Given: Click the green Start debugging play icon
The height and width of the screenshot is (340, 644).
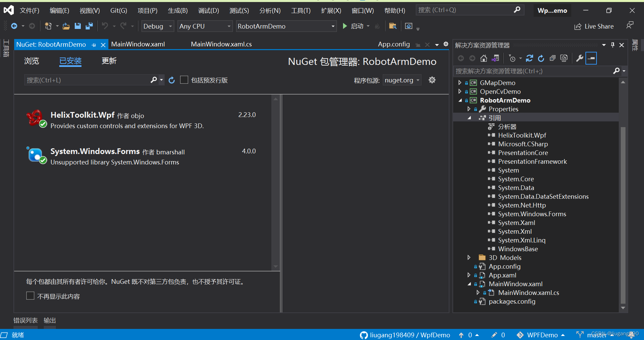Looking at the screenshot, I should coord(345,26).
